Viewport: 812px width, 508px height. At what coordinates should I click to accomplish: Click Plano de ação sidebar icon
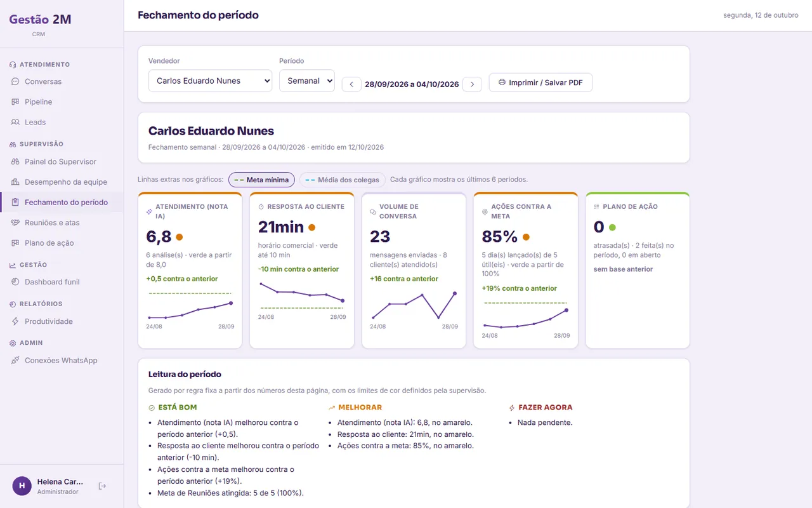pyautogui.click(x=15, y=243)
